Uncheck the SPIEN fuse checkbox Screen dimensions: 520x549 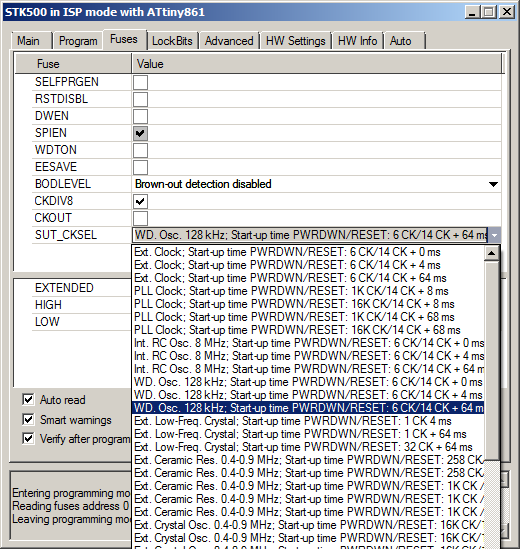pos(140,133)
